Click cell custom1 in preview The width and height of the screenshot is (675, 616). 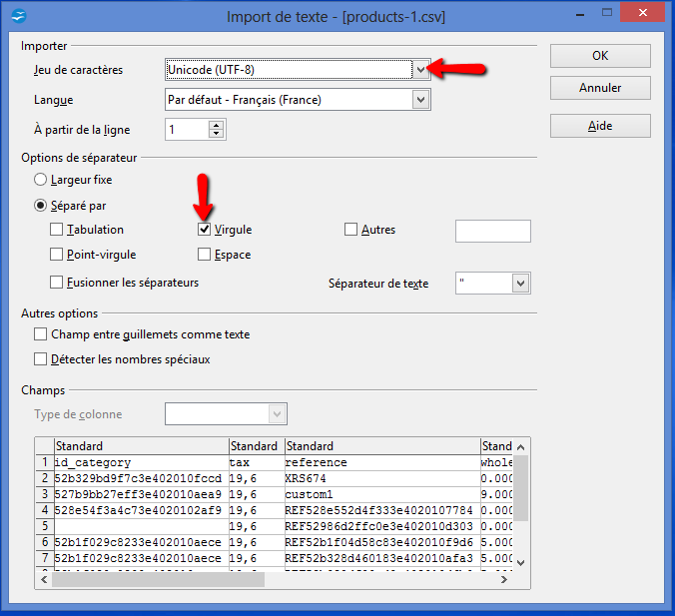click(382, 494)
